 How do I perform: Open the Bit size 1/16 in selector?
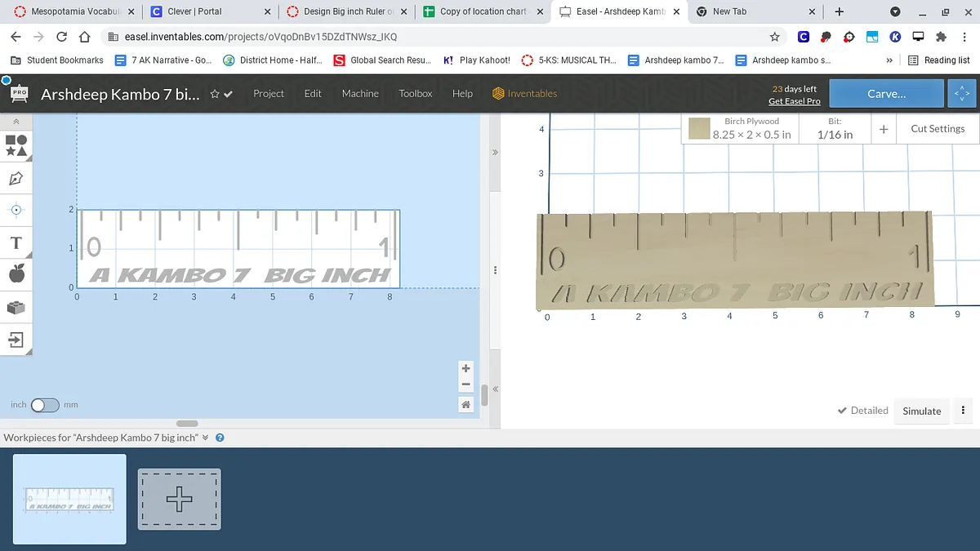pyautogui.click(x=835, y=129)
